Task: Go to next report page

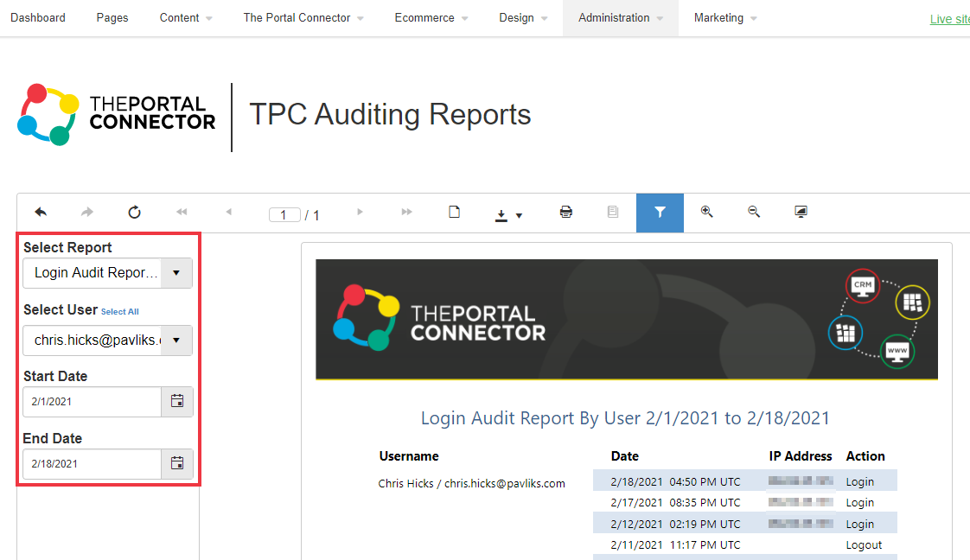Action: click(360, 212)
